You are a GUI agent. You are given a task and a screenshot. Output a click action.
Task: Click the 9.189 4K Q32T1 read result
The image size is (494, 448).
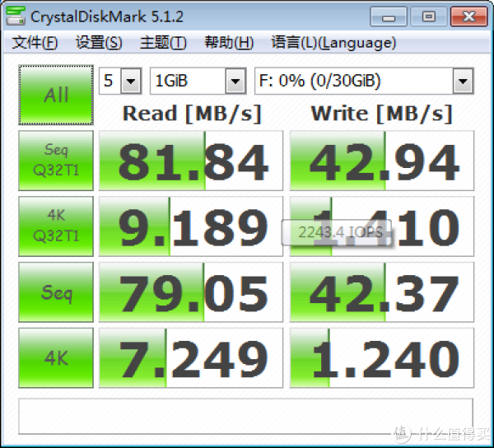[191, 226]
